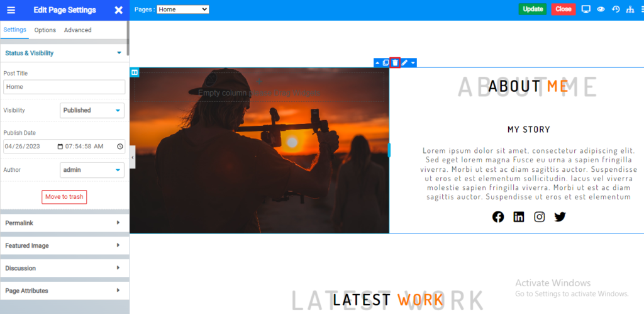Open the Author dropdown showing admin
644x314 pixels.
pos(92,169)
